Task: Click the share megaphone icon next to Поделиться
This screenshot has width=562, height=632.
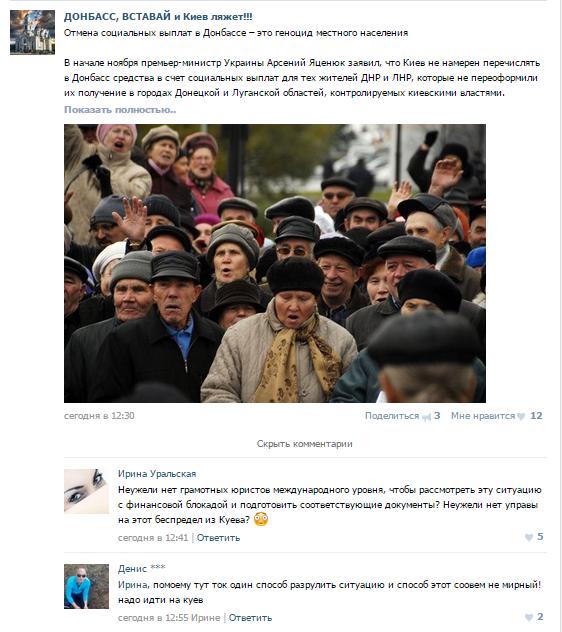Action: click(x=427, y=417)
